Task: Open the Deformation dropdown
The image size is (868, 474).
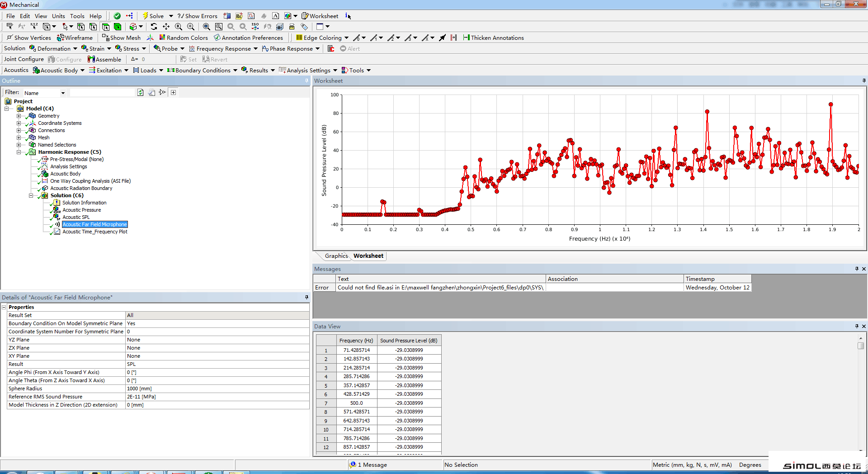Action: point(53,48)
